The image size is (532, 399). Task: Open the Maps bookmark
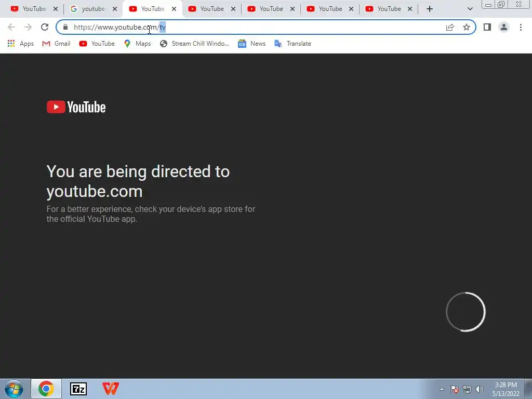coord(137,44)
